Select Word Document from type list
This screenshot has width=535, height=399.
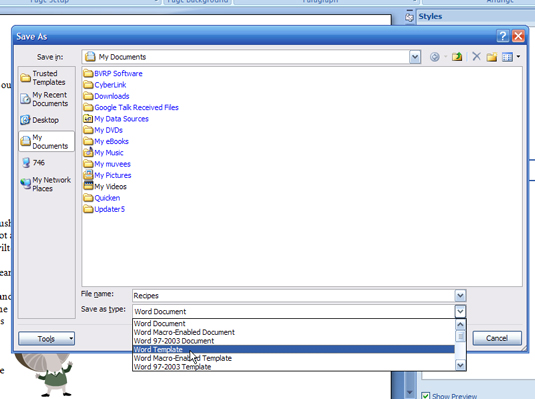point(293,323)
